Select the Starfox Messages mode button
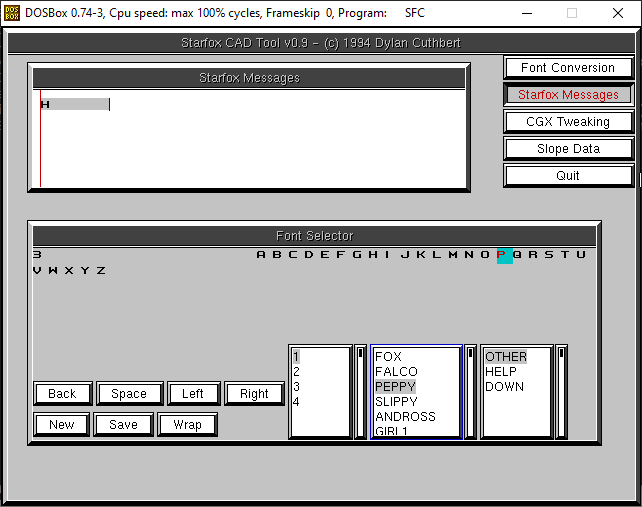642x507 pixels. click(x=568, y=95)
